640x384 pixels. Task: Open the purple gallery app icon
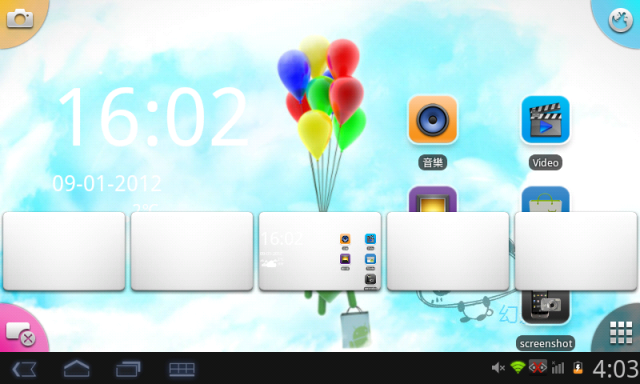point(433,199)
